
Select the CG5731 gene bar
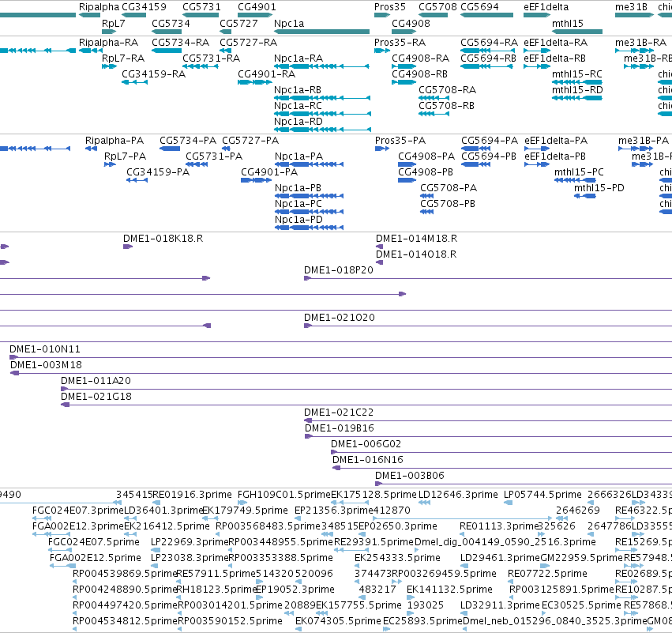pyautogui.click(x=201, y=15)
